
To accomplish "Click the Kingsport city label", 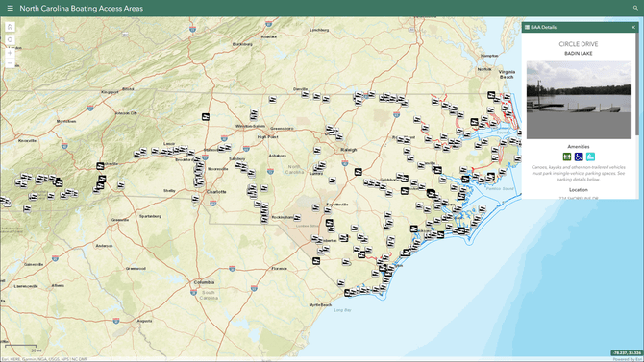I will click(111, 92).
